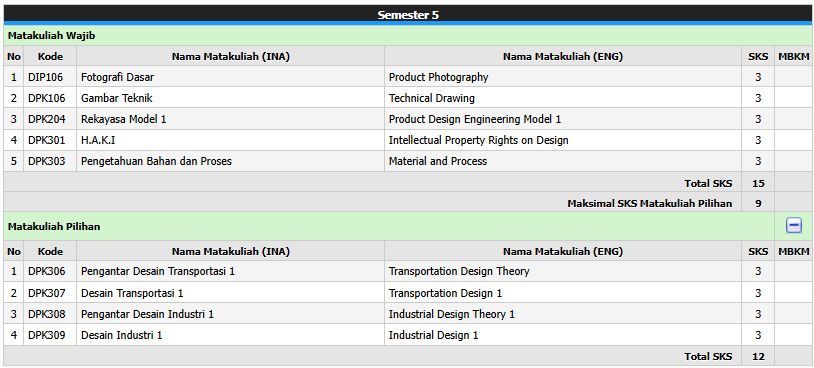Screen dimensions: 814x368
Task: Collapse the Matakuliah Pilihan section
Action: 794,225
